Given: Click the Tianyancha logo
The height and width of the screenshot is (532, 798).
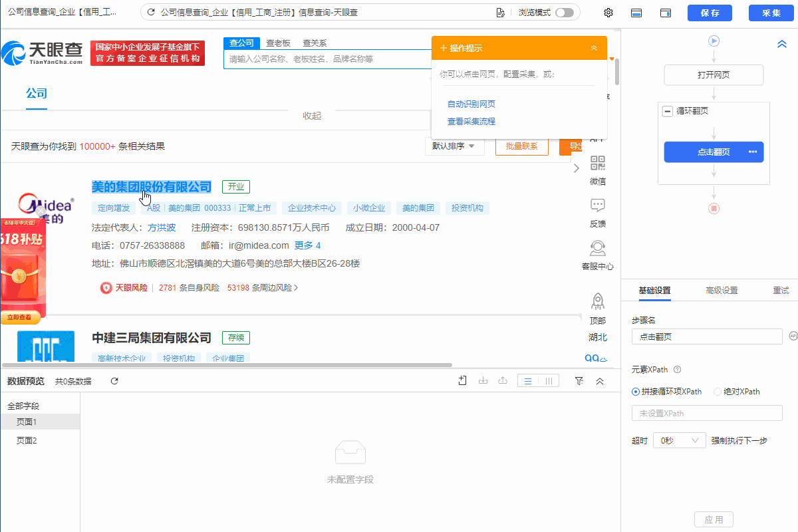Looking at the screenshot, I should [x=43, y=53].
